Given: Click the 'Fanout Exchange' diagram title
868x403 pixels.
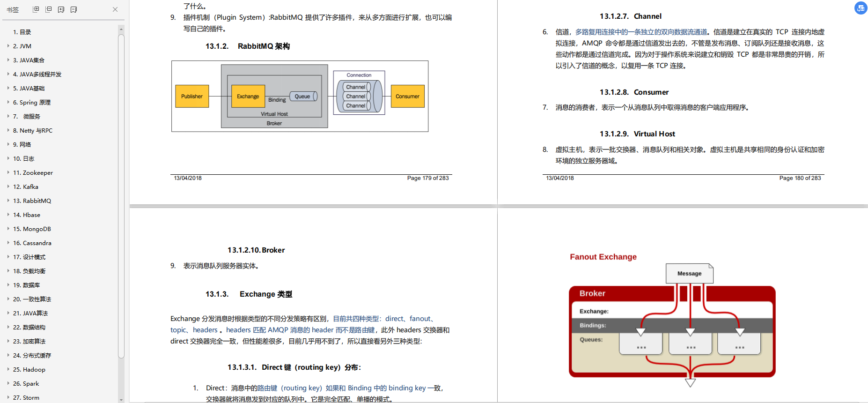Looking at the screenshot, I should point(603,257).
